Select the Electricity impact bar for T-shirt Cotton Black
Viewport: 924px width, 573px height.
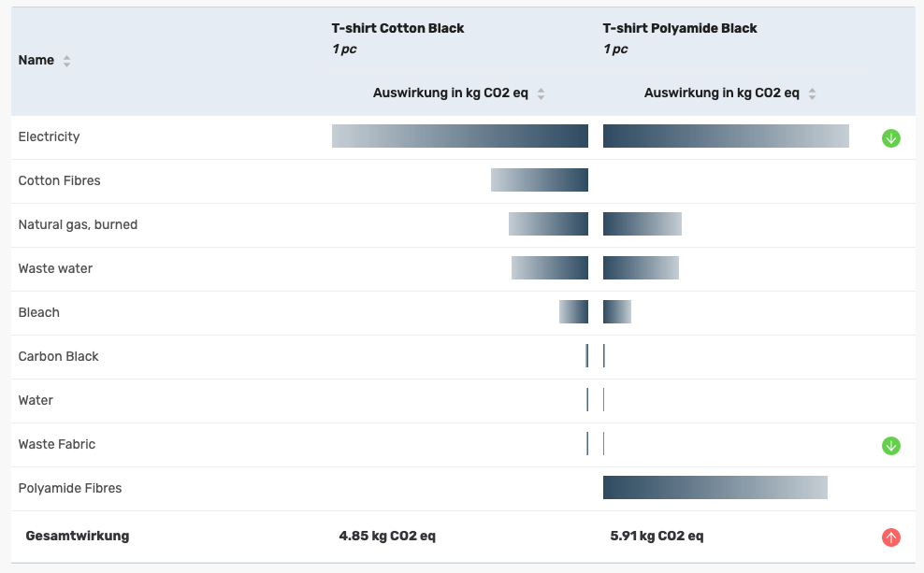(459, 136)
